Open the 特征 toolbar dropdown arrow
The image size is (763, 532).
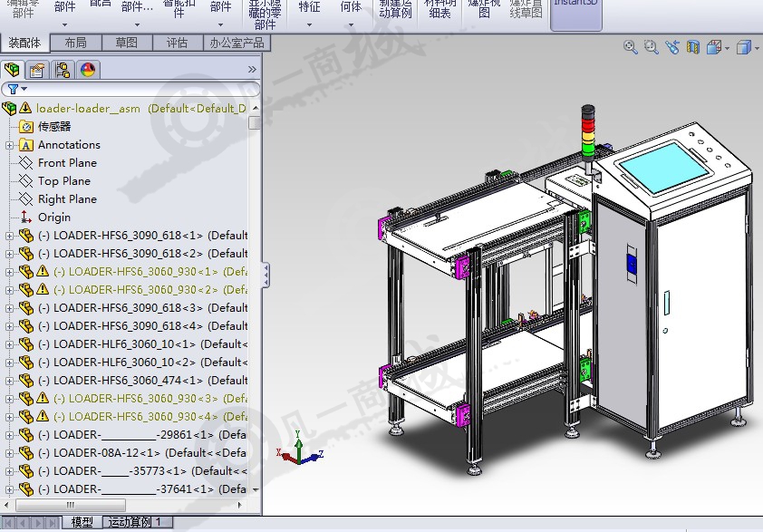tap(310, 24)
